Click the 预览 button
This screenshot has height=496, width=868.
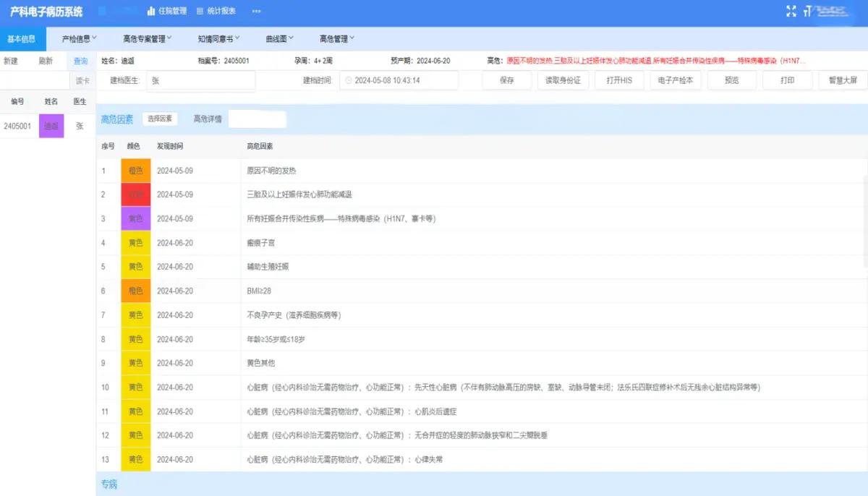click(x=732, y=80)
